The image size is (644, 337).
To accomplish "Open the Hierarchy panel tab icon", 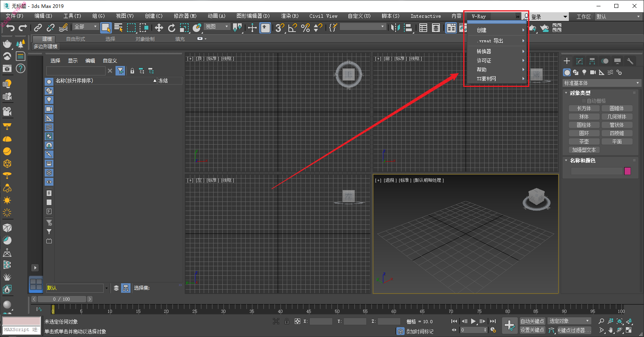I will point(592,61).
